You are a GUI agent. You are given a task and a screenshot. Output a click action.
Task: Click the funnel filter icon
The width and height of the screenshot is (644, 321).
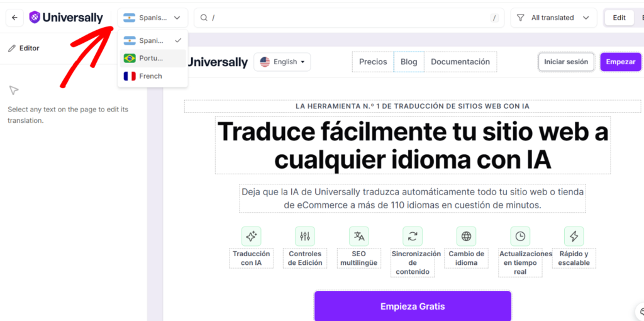(x=520, y=18)
